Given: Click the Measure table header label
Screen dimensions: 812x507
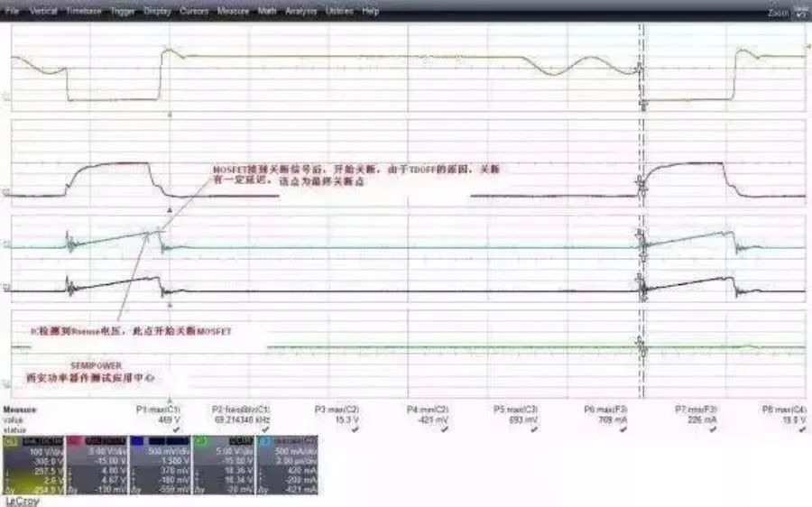Looking at the screenshot, I should click(21, 409).
